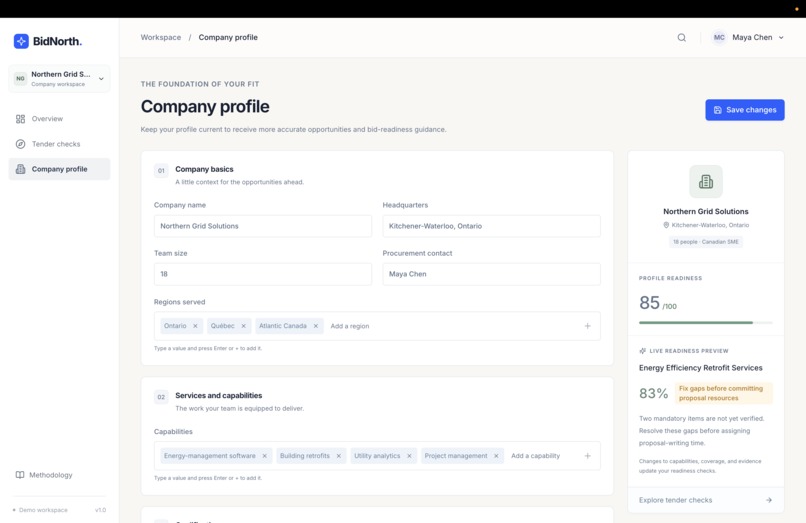806x523 pixels.
Task: Click the Tender checks compass icon
Action: [x=21, y=144]
